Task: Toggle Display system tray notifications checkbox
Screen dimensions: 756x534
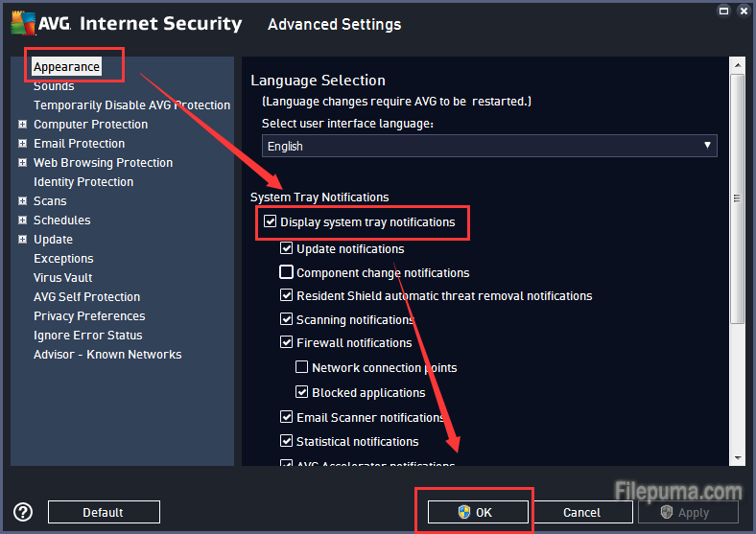Action: (x=270, y=222)
